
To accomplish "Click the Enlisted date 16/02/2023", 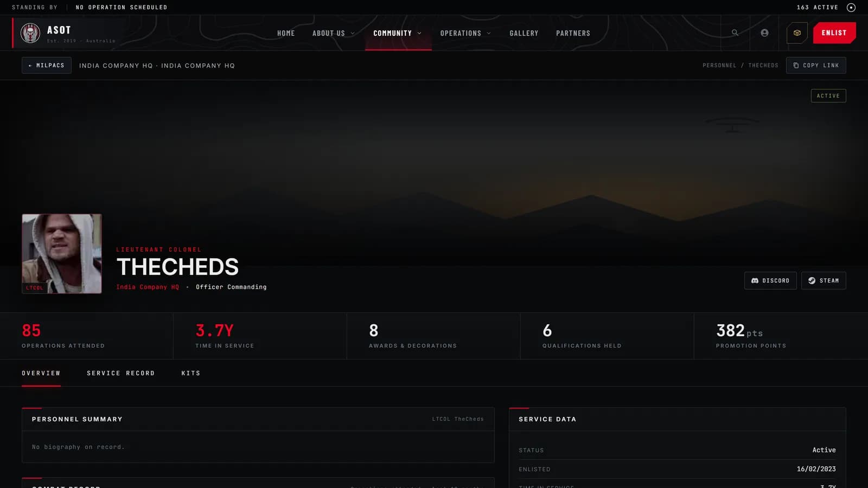I will point(816,469).
